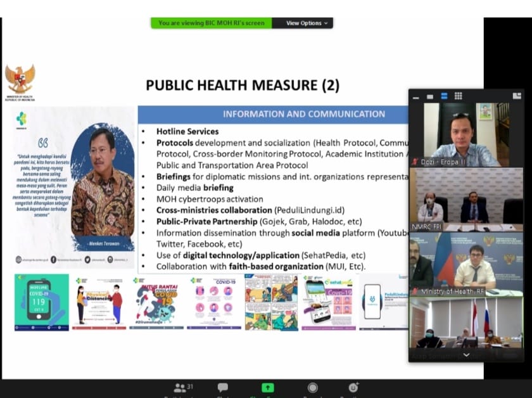Click the Information and Communication header

(273, 114)
